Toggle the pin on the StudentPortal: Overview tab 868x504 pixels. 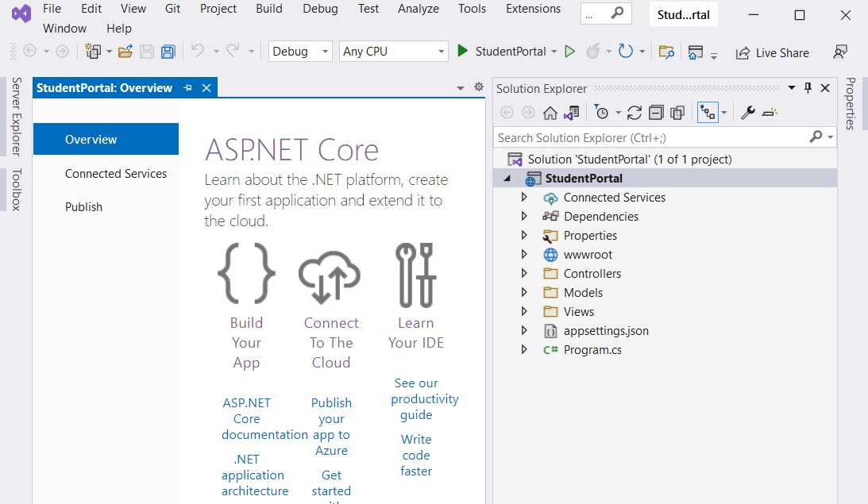(187, 88)
